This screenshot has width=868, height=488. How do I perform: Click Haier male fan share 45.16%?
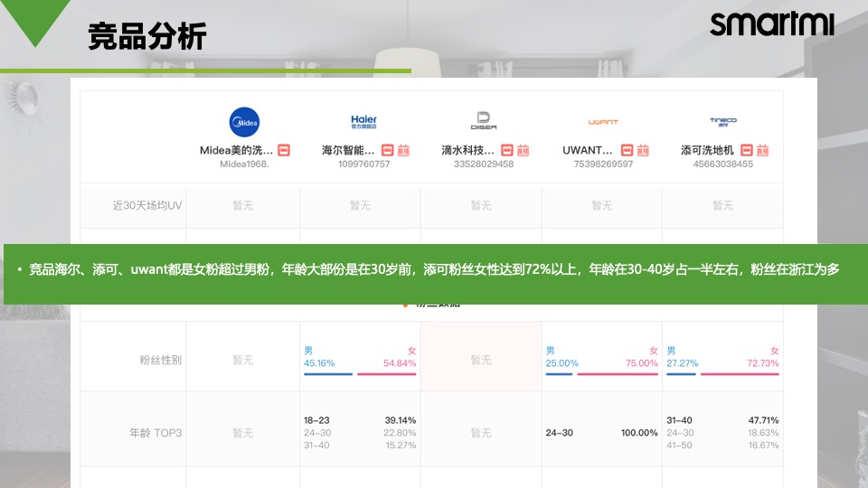tap(319, 363)
